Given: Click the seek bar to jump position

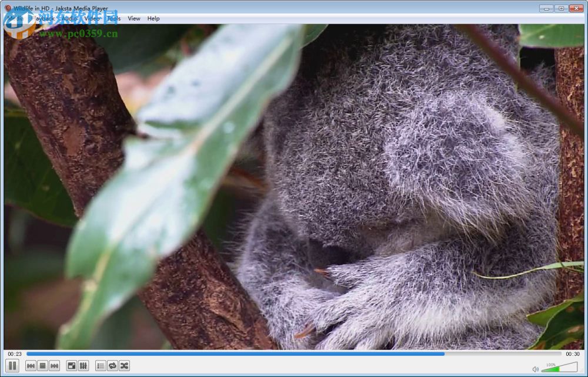Looking at the screenshot, I should (x=294, y=354).
